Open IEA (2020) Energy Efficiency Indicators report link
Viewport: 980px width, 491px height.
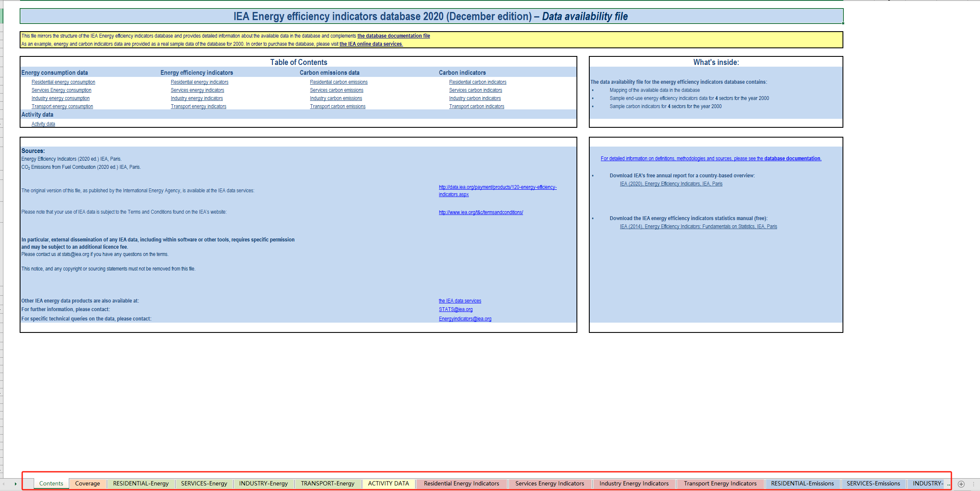(x=671, y=184)
